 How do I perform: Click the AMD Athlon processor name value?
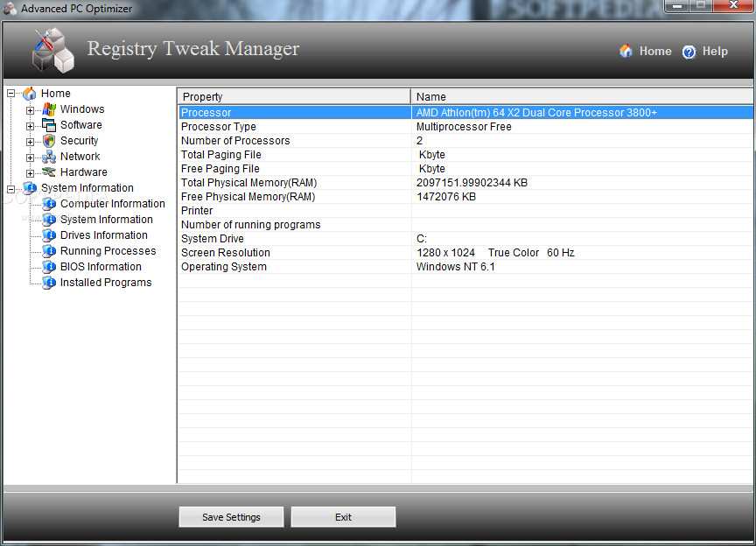(536, 112)
